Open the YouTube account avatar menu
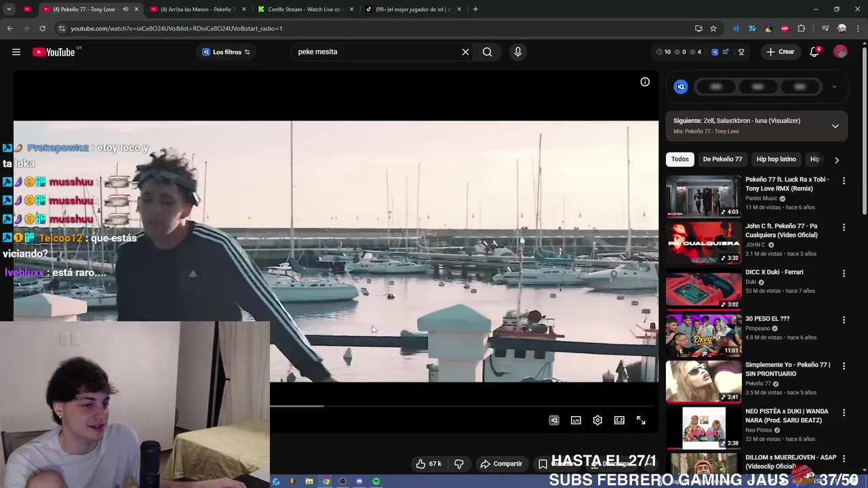 840,52
